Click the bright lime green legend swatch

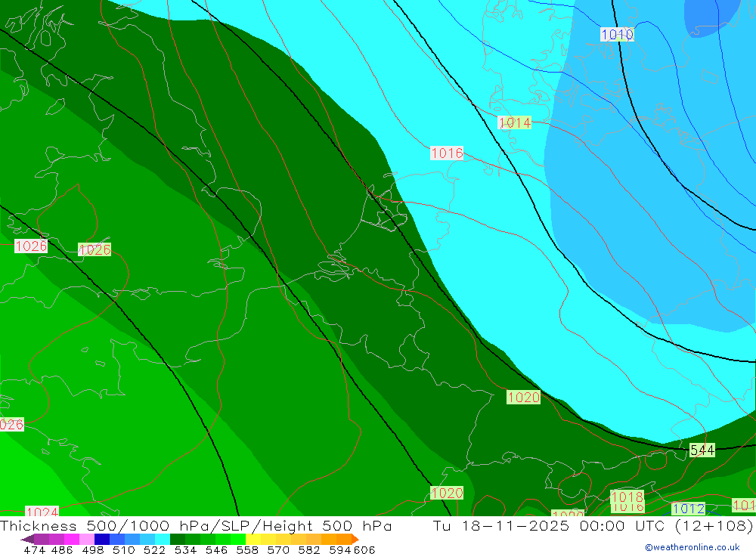(x=238, y=539)
